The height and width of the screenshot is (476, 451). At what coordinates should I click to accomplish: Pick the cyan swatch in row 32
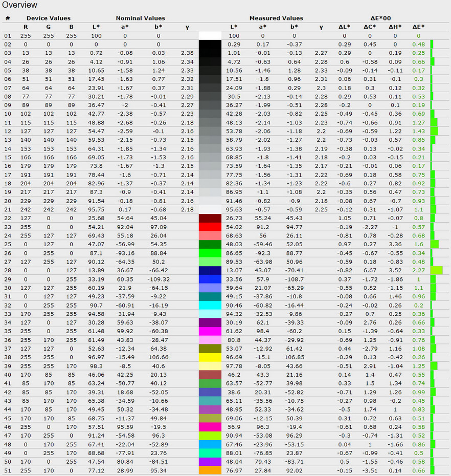pyautogui.click(x=210, y=305)
